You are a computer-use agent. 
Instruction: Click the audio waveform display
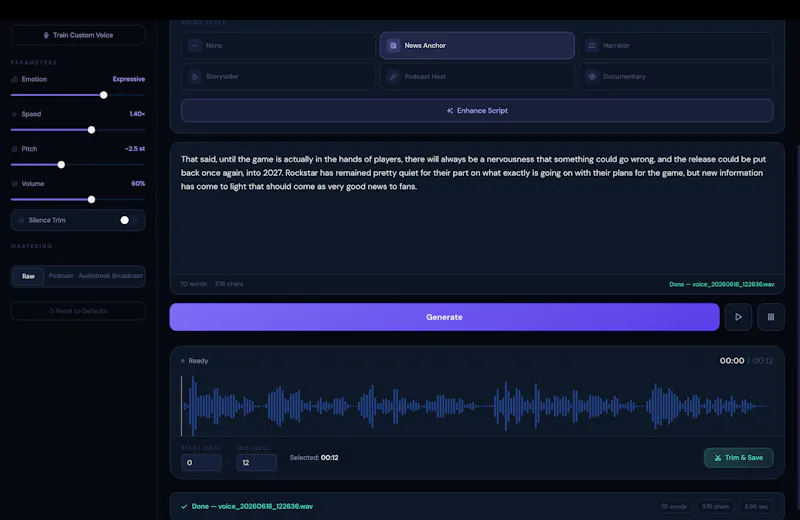(477, 406)
